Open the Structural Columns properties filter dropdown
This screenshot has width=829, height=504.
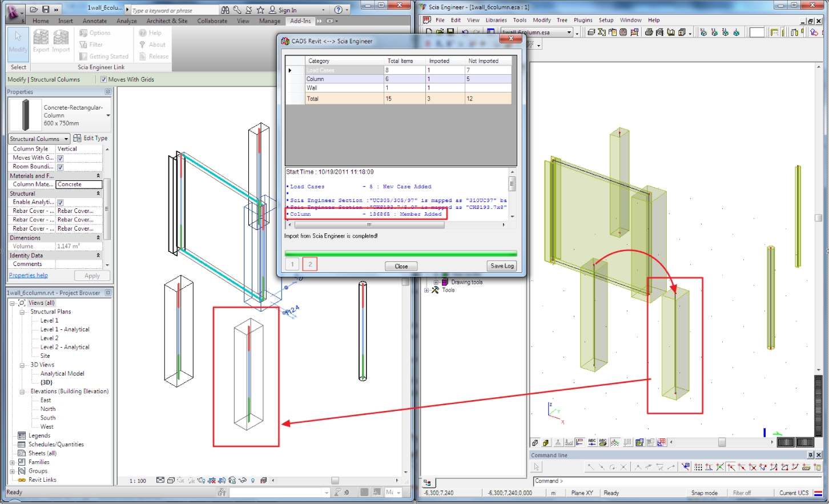coord(66,138)
